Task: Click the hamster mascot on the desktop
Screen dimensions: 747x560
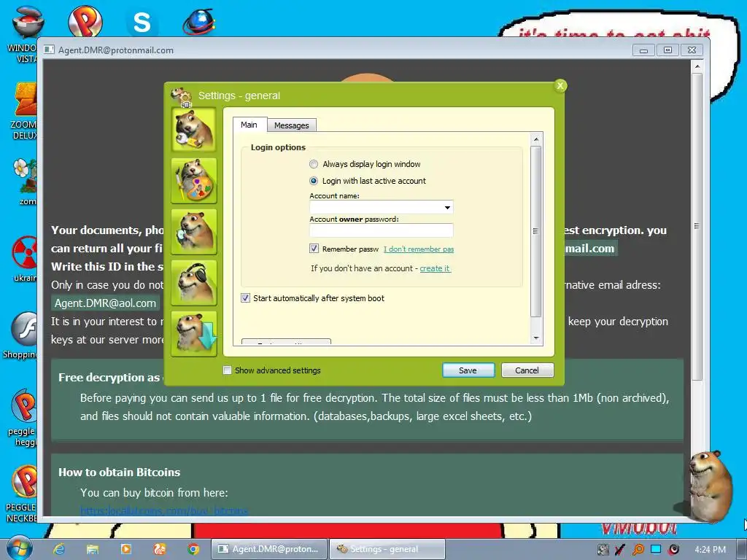Action: tap(709, 486)
